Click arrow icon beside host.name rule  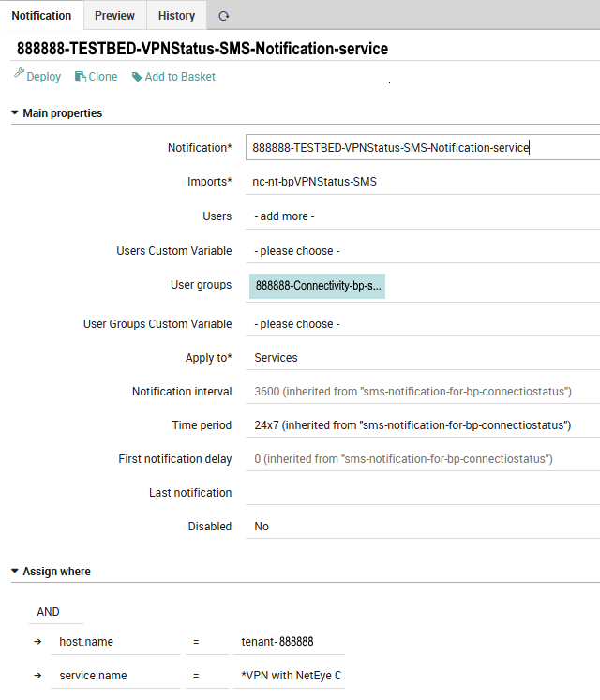(x=38, y=642)
